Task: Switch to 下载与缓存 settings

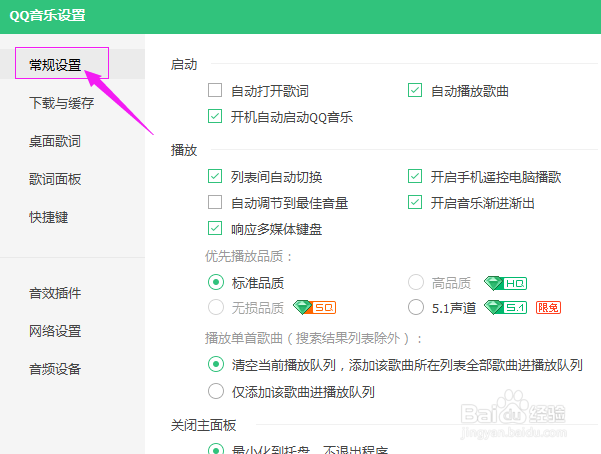Action: pyautogui.click(x=62, y=103)
